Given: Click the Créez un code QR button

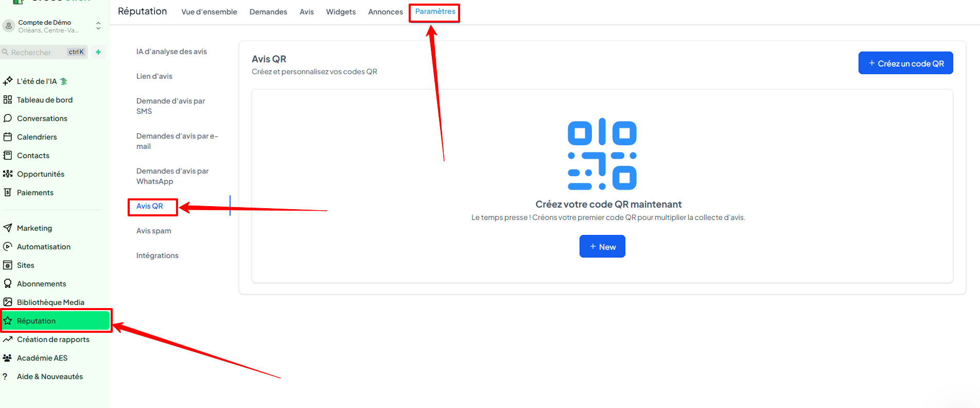Looking at the screenshot, I should [906, 63].
